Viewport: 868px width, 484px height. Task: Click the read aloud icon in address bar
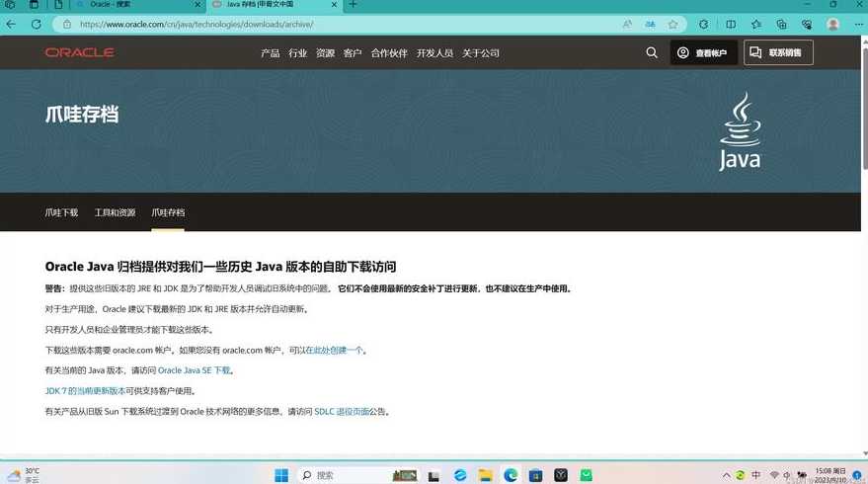[x=627, y=25]
